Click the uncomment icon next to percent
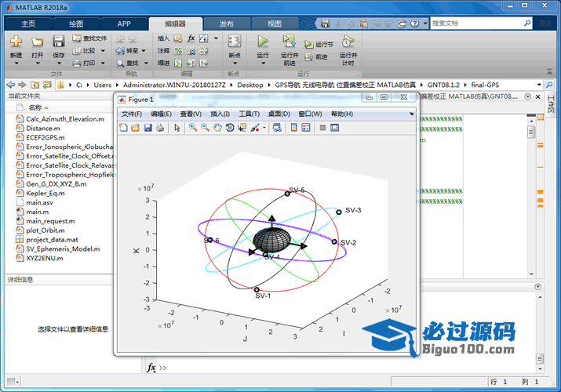The height and width of the screenshot is (392, 561). click(191, 51)
